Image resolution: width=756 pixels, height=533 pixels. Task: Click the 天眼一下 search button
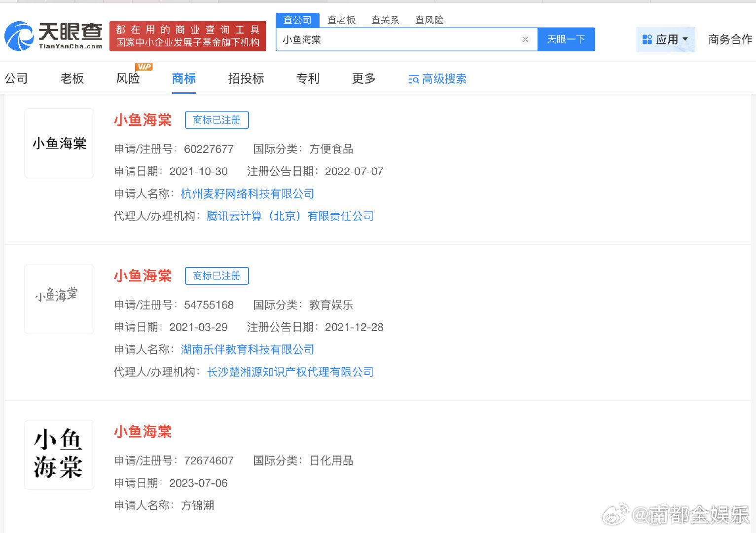click(566, 39)
